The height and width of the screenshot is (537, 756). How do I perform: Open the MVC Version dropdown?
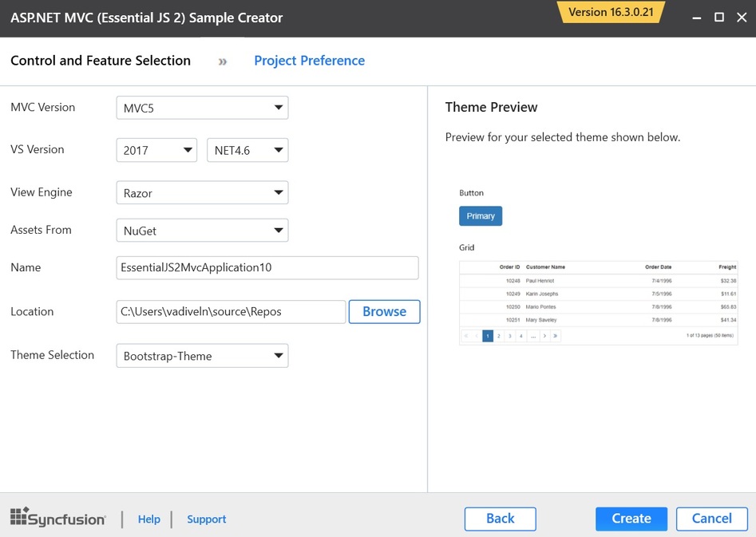point(202,108)
